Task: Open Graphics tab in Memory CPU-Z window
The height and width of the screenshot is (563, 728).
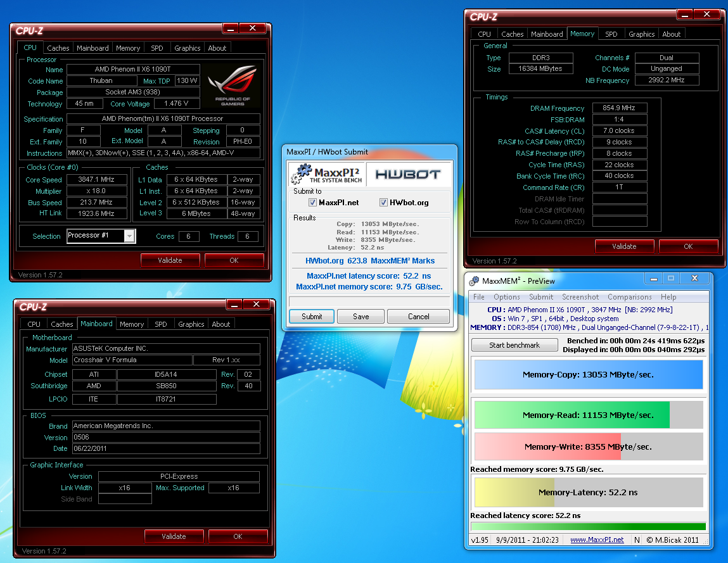Action: point(641,34)
